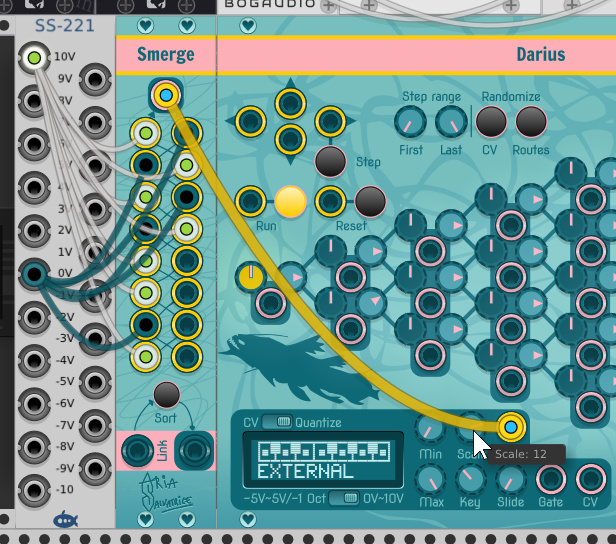The height and width of the screenshot is (544, 616).
Task: Click the yellow first-step CV knob on Darius
Action: point(251,277)
